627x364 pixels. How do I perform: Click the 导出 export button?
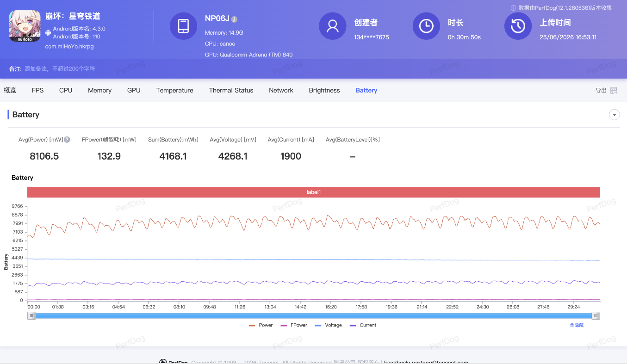click(601, 91)
